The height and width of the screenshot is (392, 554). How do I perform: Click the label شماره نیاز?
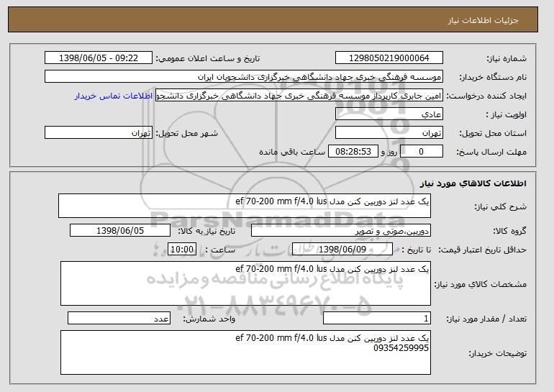507,58
